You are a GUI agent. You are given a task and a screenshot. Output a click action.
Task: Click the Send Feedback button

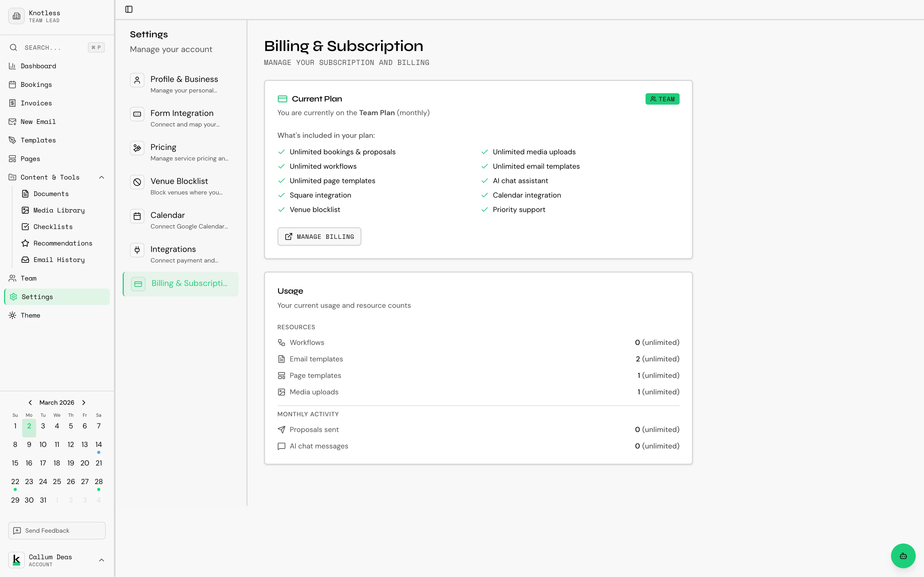click(56, 530)
